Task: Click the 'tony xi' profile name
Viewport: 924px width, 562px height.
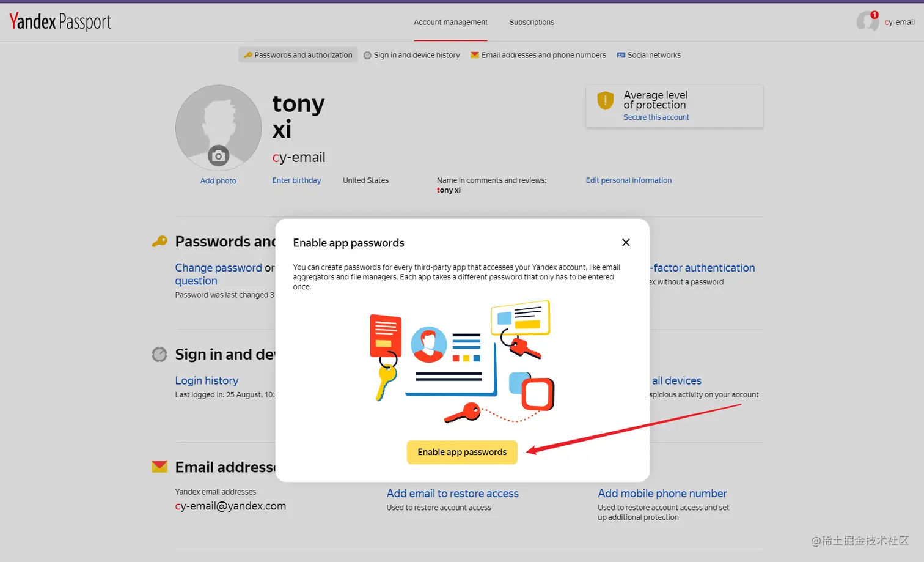Action: point(298,116)
